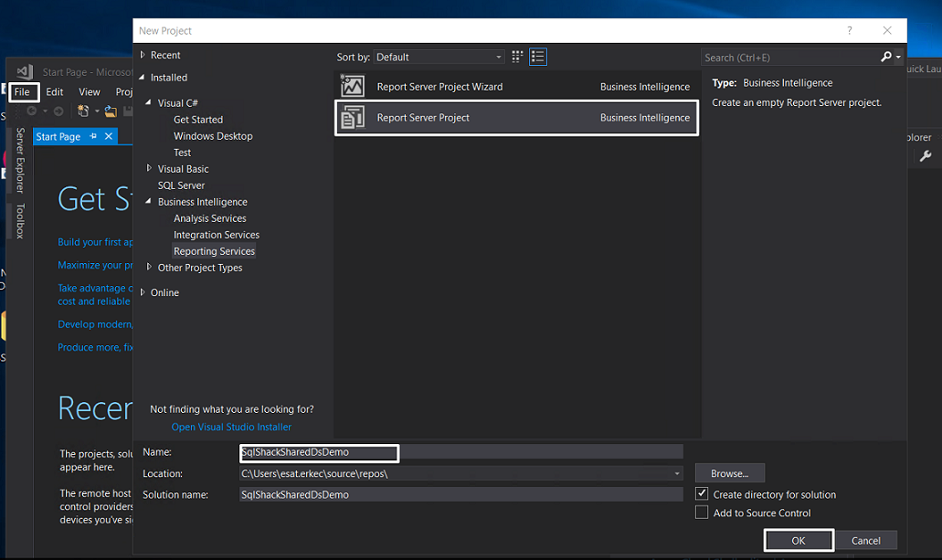Click the Solution name text field

[x=460, y=494]
